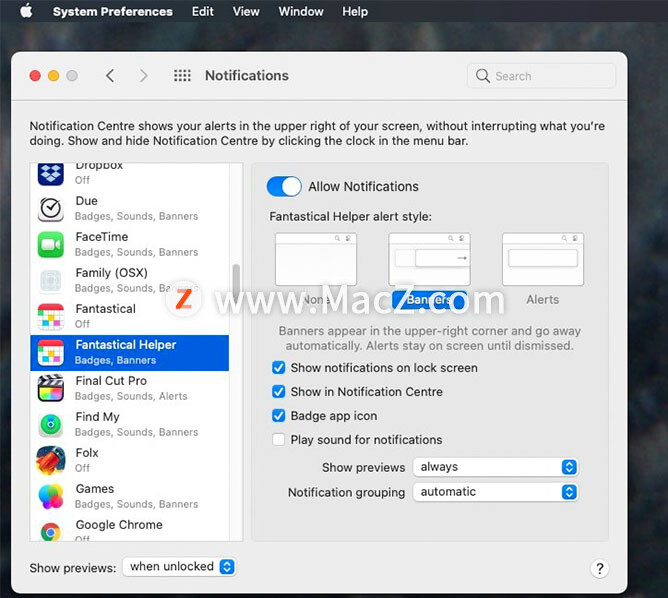Choose the Alerts alert style thumbnail
Image resolution: width=668 pixels, height=598 pixels.
point(543,259)
